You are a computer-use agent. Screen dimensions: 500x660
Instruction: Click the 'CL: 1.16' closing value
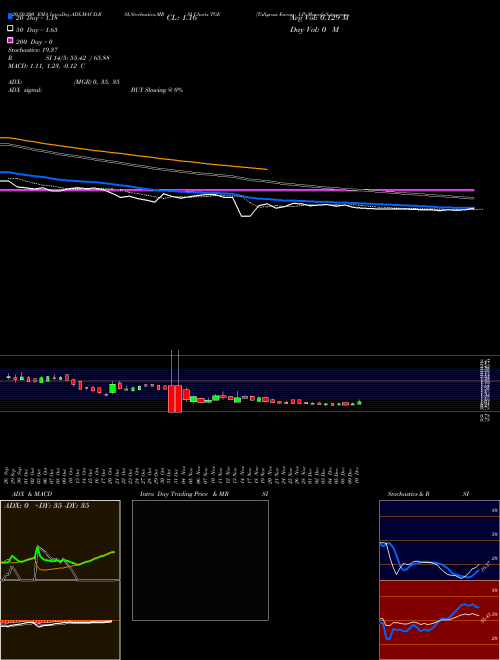(182, 18)
